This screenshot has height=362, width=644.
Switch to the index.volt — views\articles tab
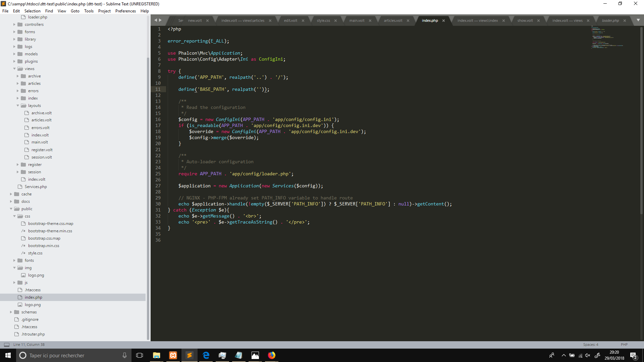[x=243, y=21]
